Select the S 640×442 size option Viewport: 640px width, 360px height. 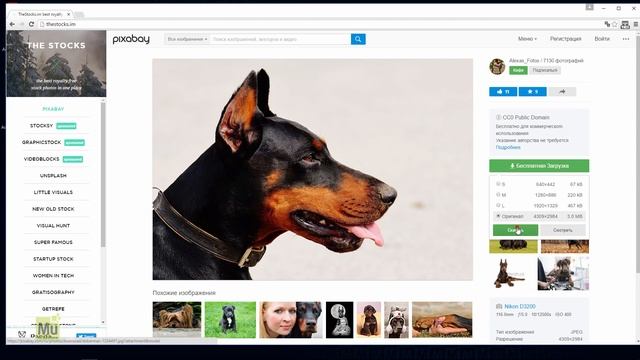(x=539, y=184)
